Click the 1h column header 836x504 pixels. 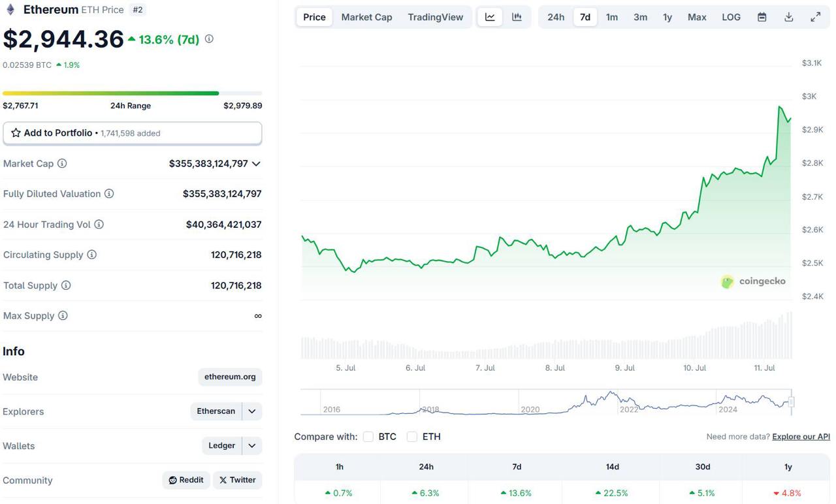click(340, 467)
